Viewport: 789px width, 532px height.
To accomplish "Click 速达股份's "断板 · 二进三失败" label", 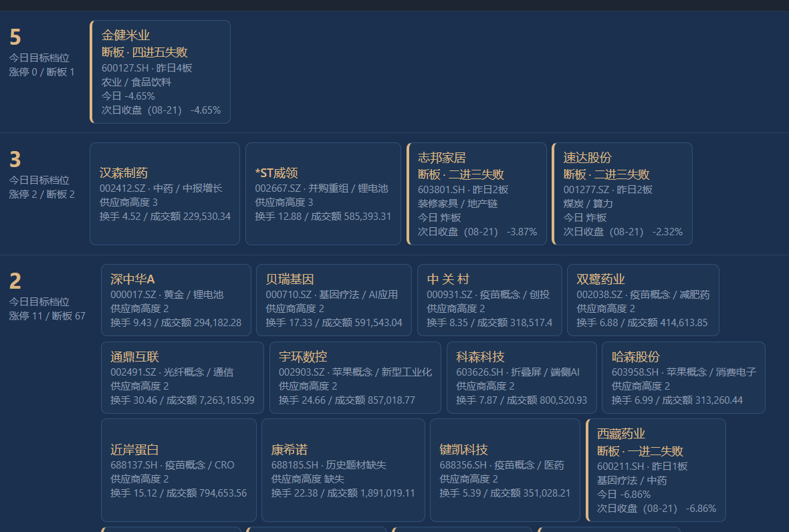I will [x=606, y=174].
